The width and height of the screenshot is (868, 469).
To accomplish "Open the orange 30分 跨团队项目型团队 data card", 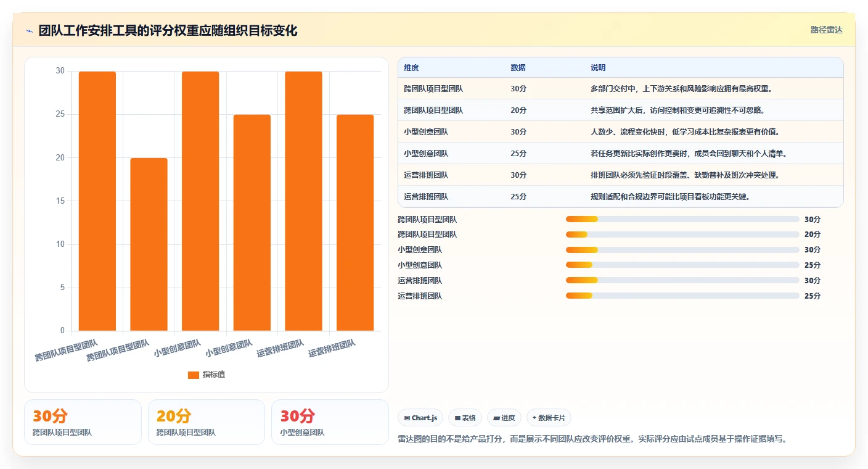I will click(83, 422).
